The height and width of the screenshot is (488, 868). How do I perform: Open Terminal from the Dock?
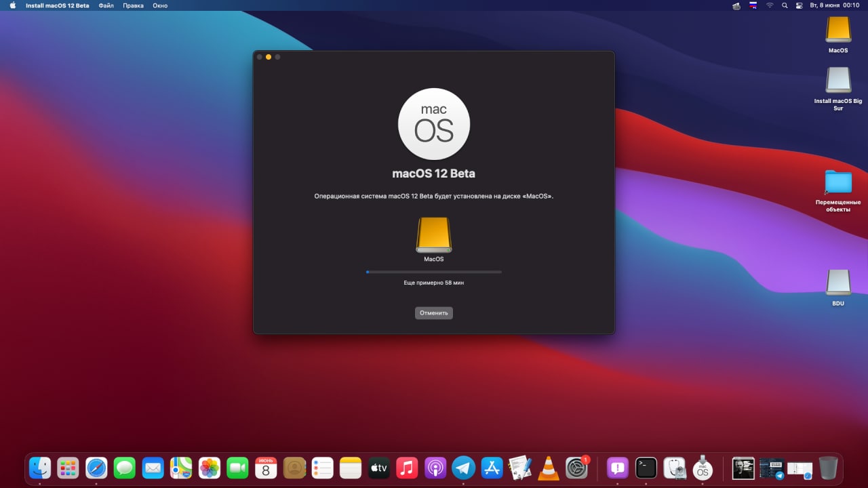646,468
